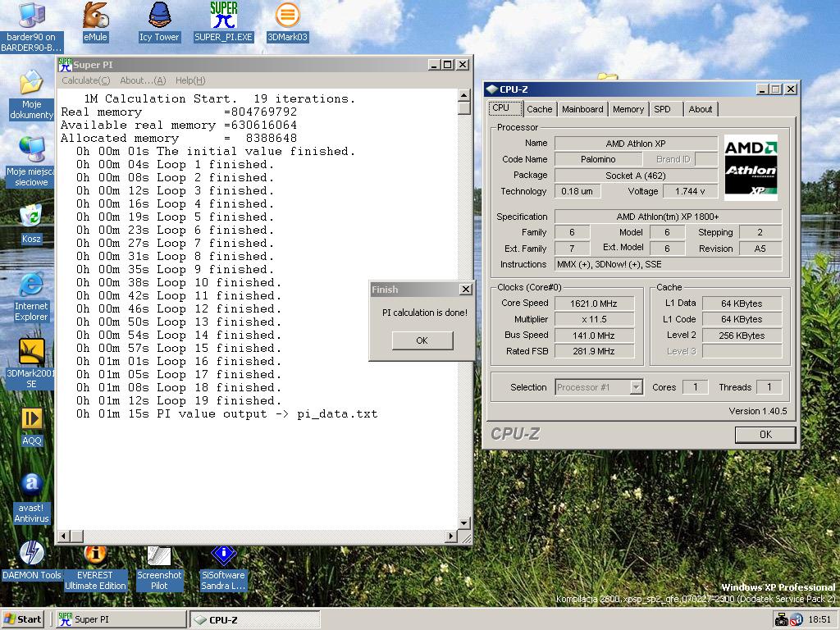The width and height of the screenshot is (840, 630).
Task: Select the Moje dokumenty folder icon
Action: point(31,94)
